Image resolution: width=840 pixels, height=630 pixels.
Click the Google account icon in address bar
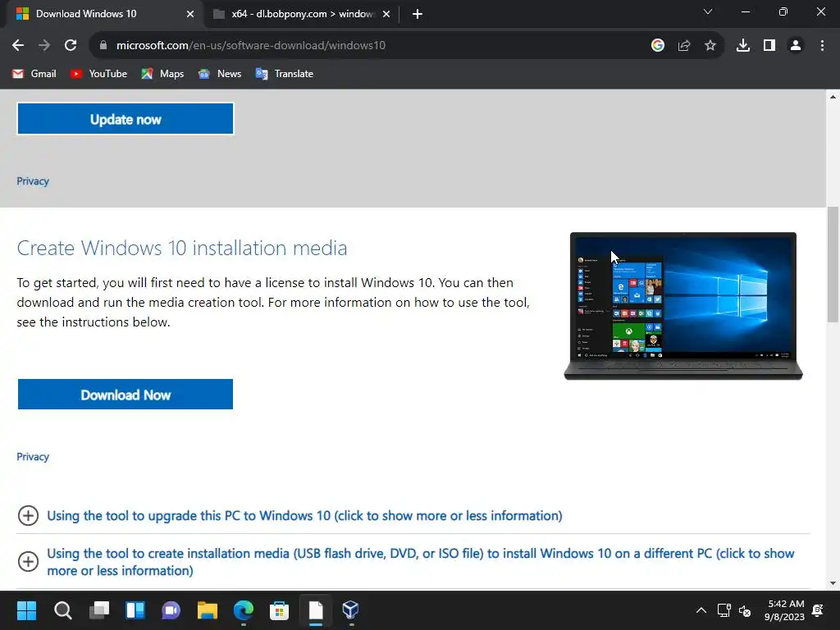(658, 46)
